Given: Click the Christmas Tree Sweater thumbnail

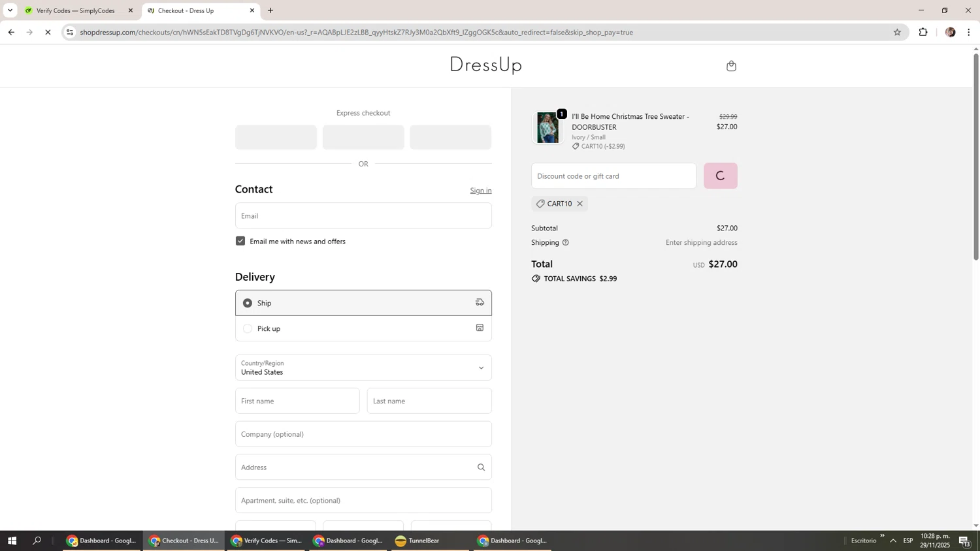Looking at the screenshot, I should (x=547, y=127).
